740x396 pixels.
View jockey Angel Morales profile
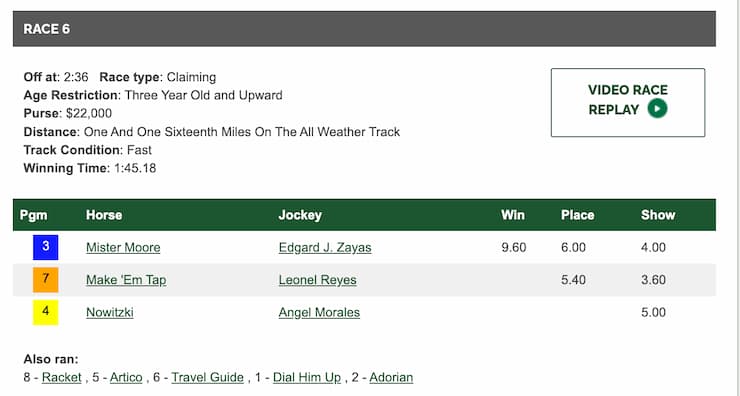pos(319,312)
